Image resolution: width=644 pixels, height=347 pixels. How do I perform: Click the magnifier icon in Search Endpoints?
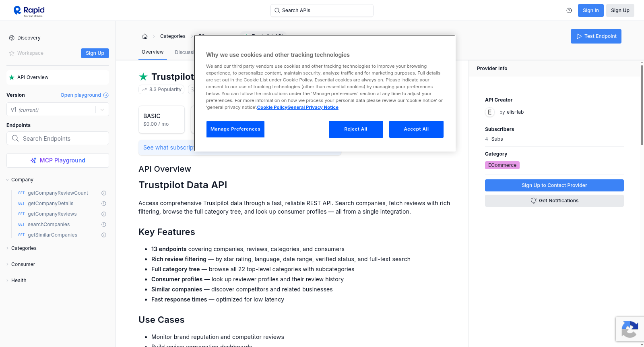15,138
